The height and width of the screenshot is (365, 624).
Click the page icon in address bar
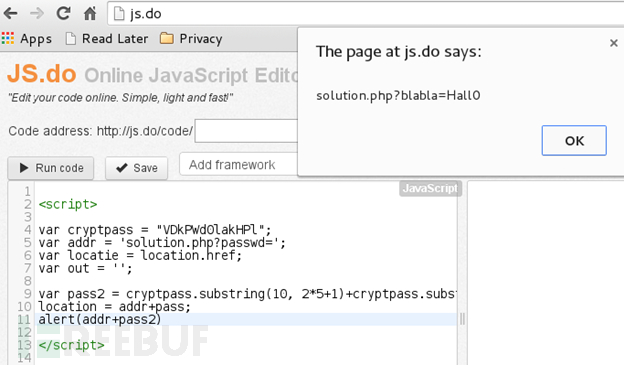[x=119, y=14]
